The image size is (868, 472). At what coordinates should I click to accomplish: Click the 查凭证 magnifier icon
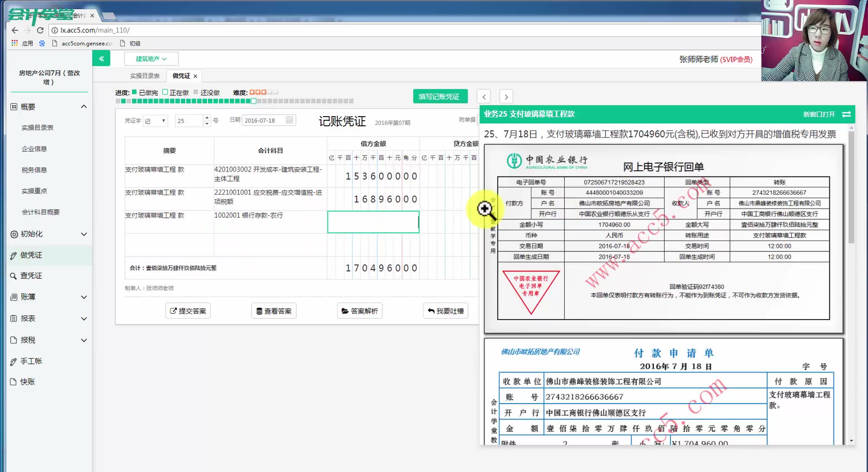click(14, 276)
